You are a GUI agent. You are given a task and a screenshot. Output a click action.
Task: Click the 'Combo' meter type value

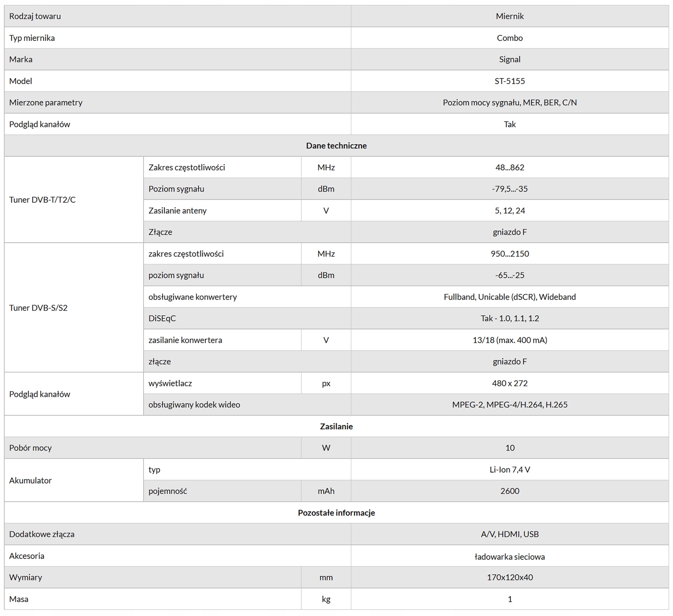pyautogui.click(x=509, y=38)
